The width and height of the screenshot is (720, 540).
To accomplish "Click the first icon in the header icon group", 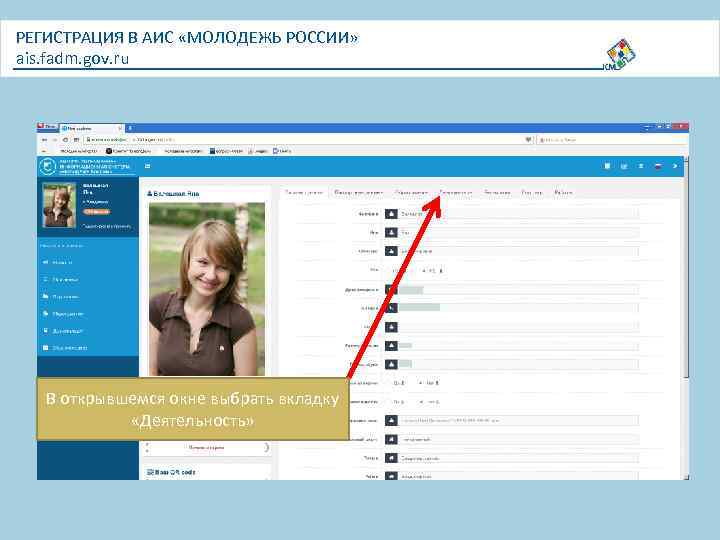I will coord(607,166).
